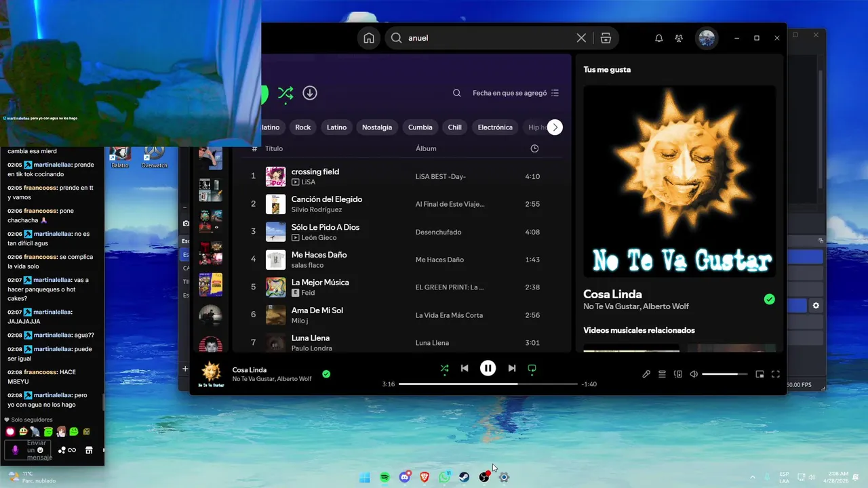Open 'Me Haces Daño' album link
The image size is (868, 488).
pyautogui.click(x=439, y=260)
